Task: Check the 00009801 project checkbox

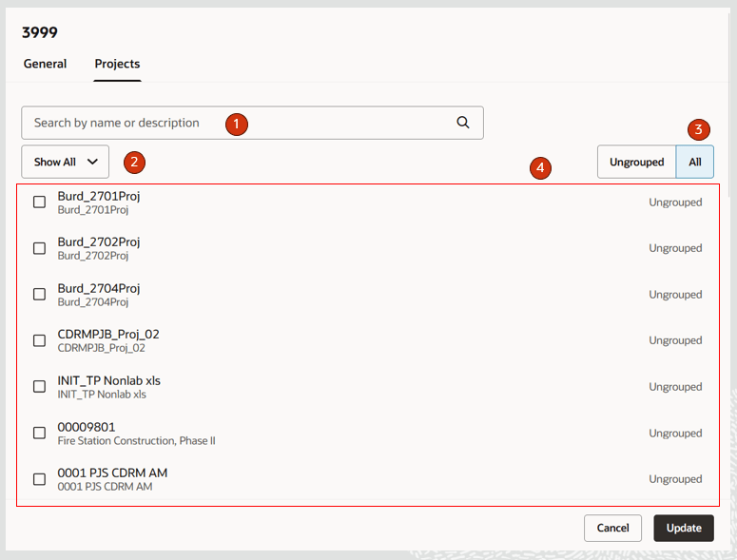Action: [40, 433]
